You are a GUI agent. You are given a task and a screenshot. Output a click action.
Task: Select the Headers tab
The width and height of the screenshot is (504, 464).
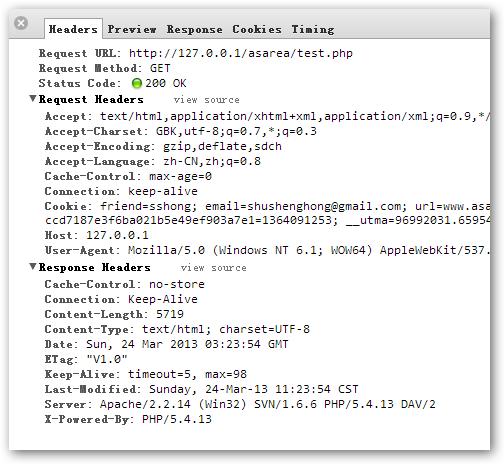pyautogui.click(x=73, y=29)
